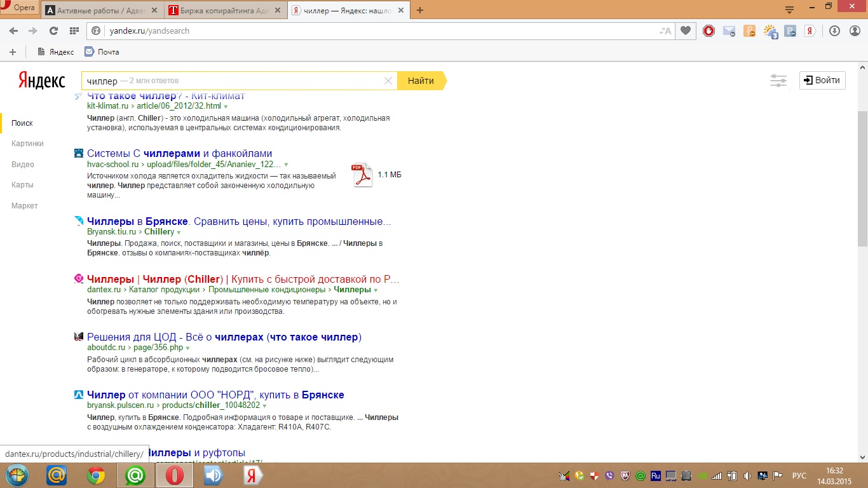Select Картинки in the sidebar

point(27,144)
